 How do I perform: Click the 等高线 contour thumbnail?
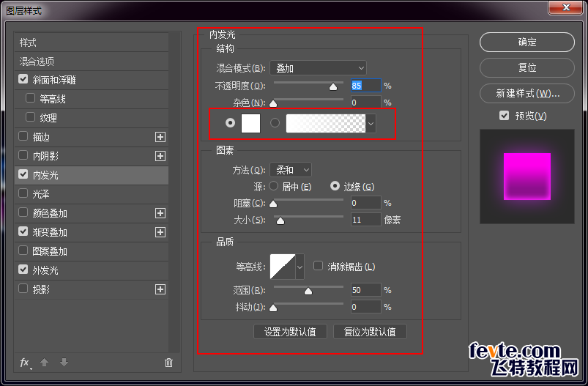[283, 267]
